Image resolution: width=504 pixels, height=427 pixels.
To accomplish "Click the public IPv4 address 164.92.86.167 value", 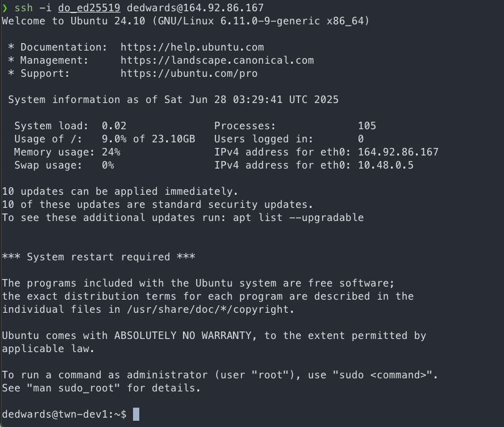I will coord(398,152).
